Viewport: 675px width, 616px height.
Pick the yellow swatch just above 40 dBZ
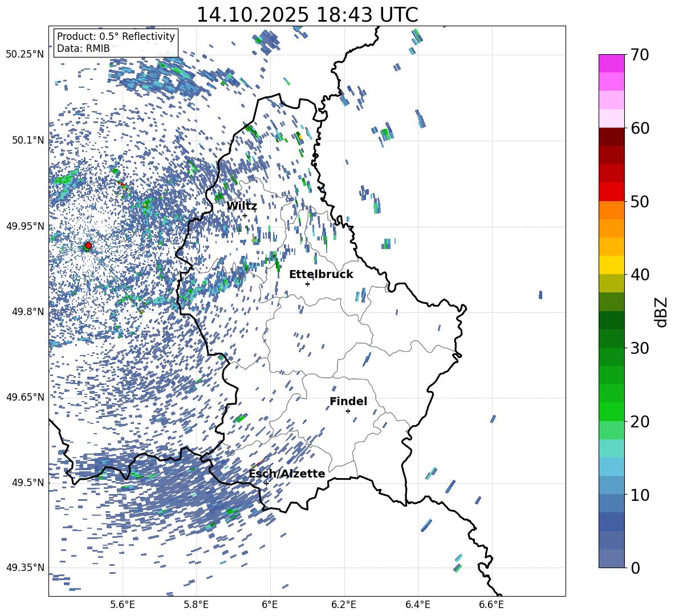tap(612, 265)
